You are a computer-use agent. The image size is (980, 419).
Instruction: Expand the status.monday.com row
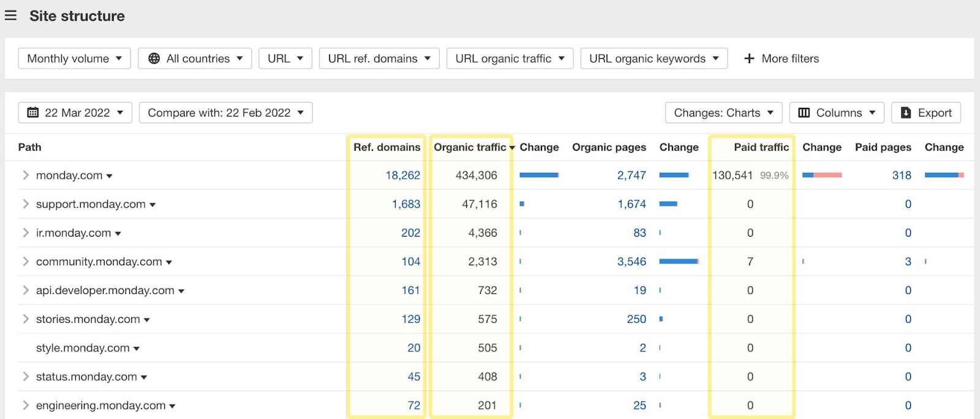coord(26,377)
